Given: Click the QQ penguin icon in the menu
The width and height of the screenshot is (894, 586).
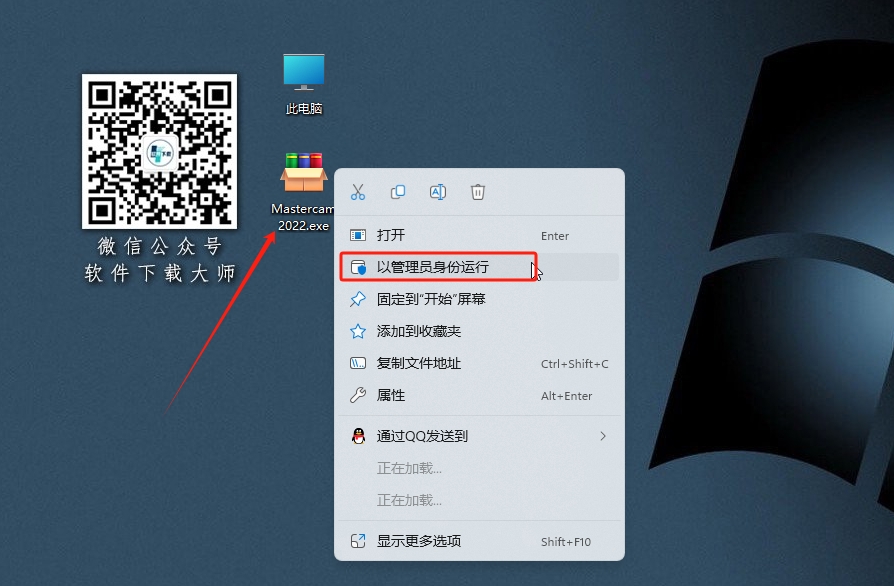Looking at the screenshot, I should (x=357, y=436).
